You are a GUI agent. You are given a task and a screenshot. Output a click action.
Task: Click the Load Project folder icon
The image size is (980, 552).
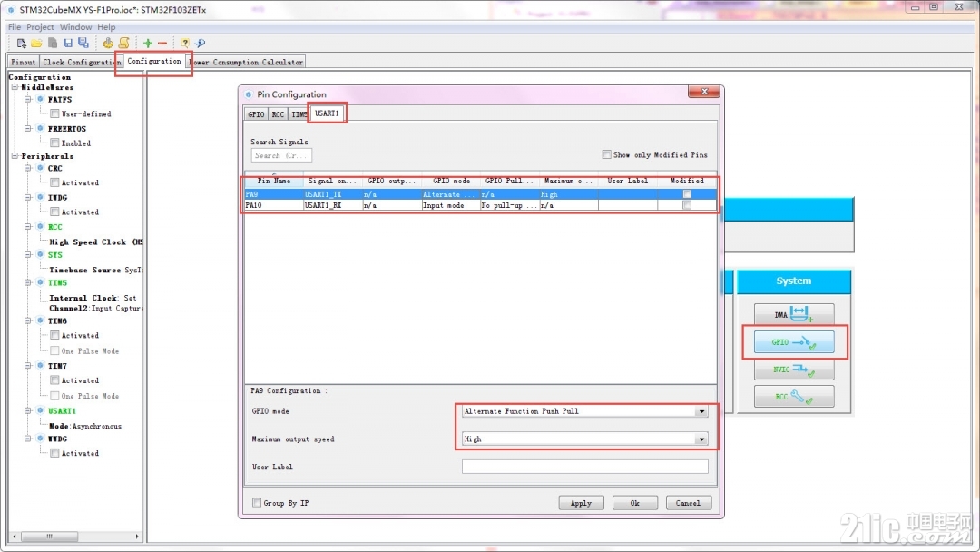tap(36, 44)
